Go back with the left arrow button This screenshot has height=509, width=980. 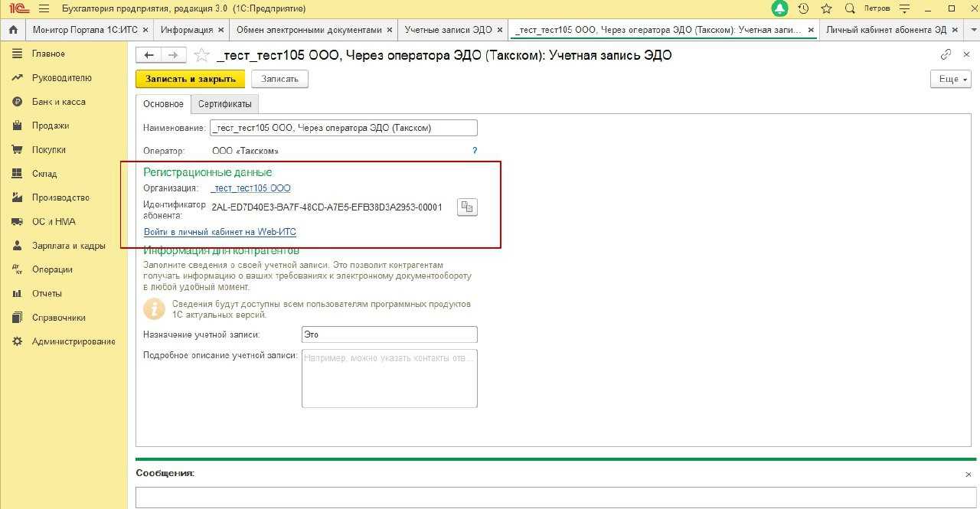click(x=149, y=55)
